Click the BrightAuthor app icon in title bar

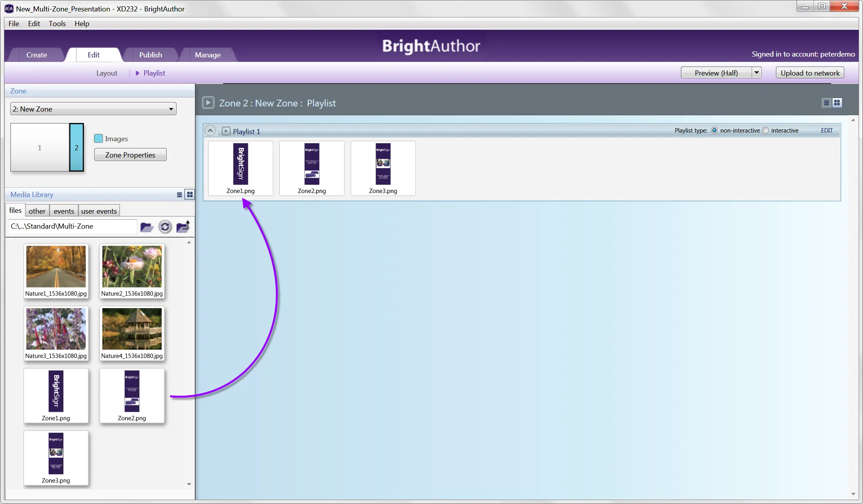pyautogui.click(x=9, y=9)
